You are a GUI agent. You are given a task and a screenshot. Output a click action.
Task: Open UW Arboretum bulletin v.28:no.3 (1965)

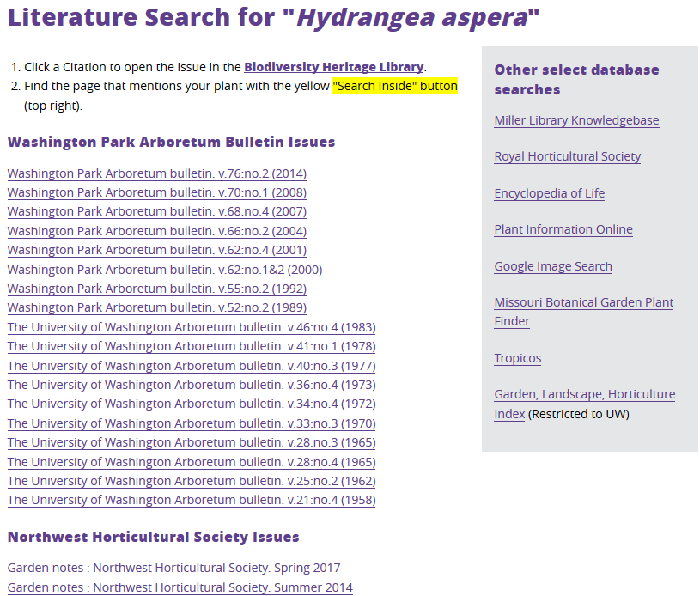(192, 442)
